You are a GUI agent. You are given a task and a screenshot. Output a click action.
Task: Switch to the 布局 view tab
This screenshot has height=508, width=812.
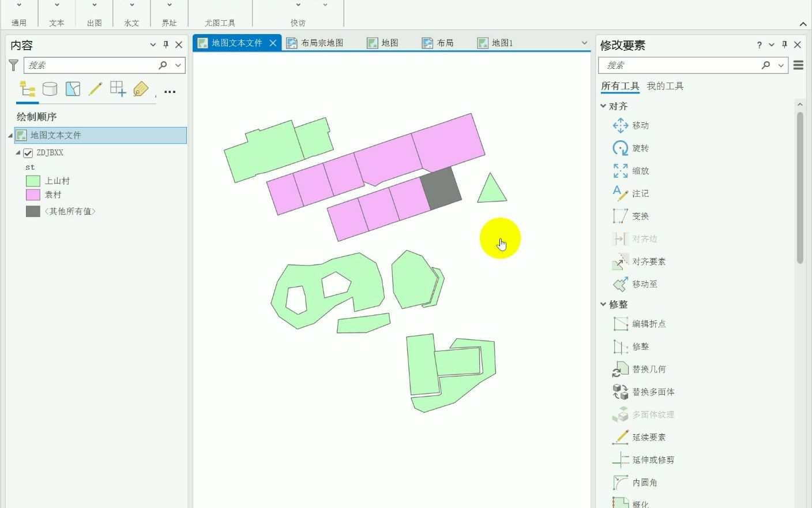[x=438, y=43]
